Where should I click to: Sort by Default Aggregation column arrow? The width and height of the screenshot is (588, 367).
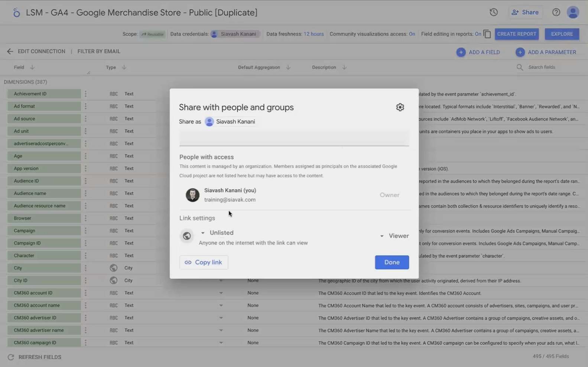click(x=288, y=67)
